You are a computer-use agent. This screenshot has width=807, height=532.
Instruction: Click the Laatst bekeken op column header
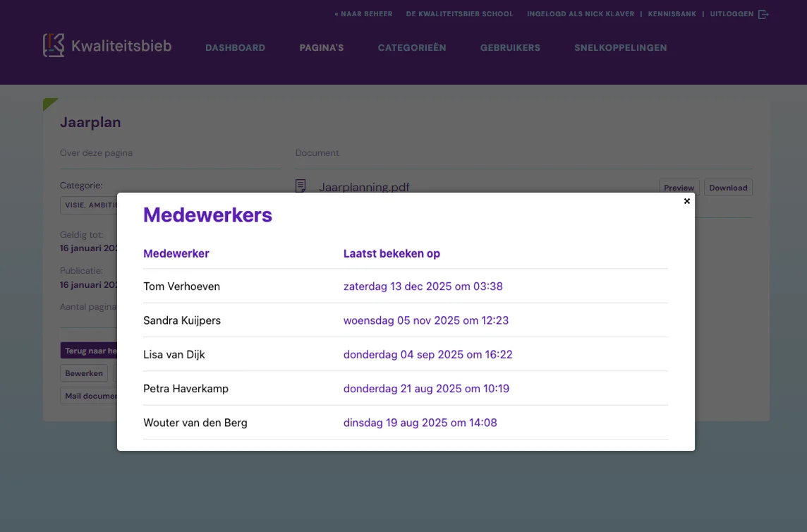click(x=392, y=253)
